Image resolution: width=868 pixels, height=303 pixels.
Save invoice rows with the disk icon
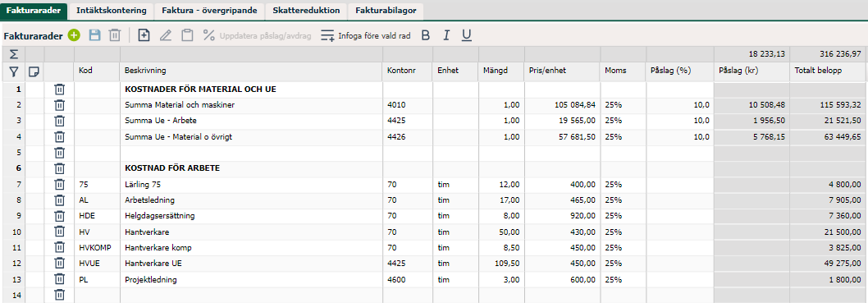pos(94,35)
